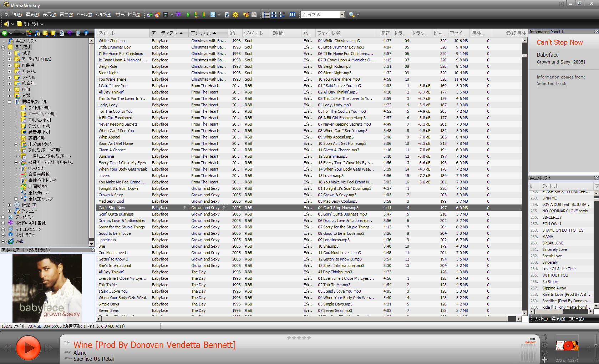This screenshot has width=599, height=364.
Task: Click the blue picture icon in the toolbar
Action: coord(213,15)
